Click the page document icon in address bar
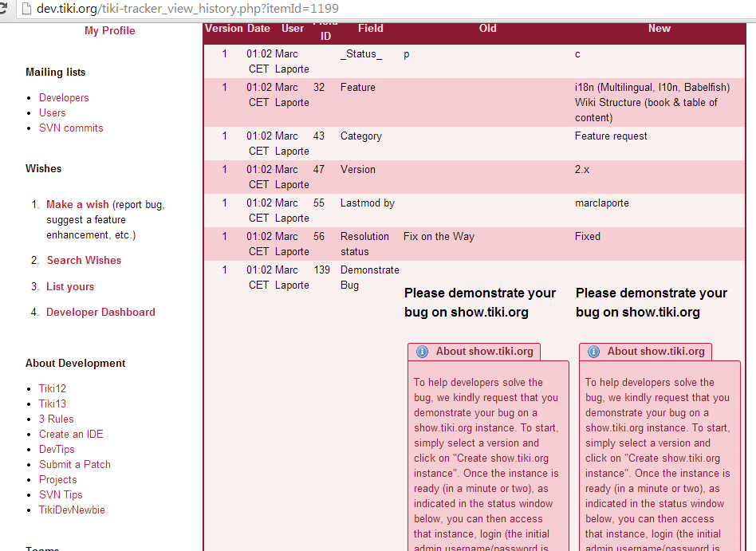The image size is (756, 551). pyautogui.click(x=26, y=9)
